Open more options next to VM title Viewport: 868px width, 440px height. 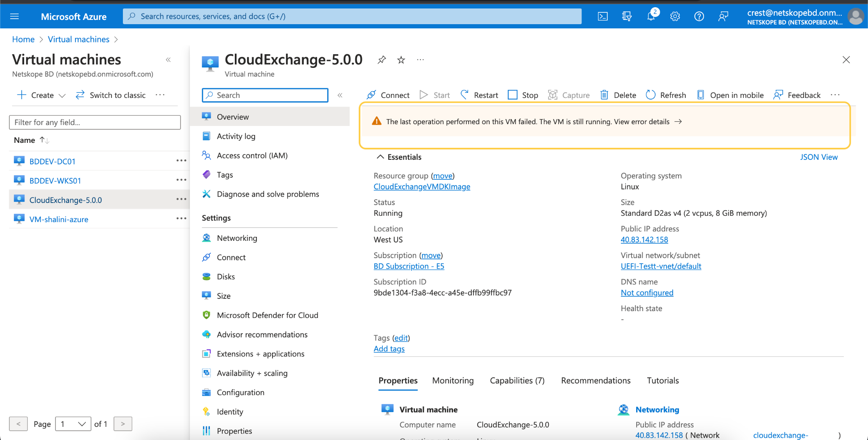[420, 60]
